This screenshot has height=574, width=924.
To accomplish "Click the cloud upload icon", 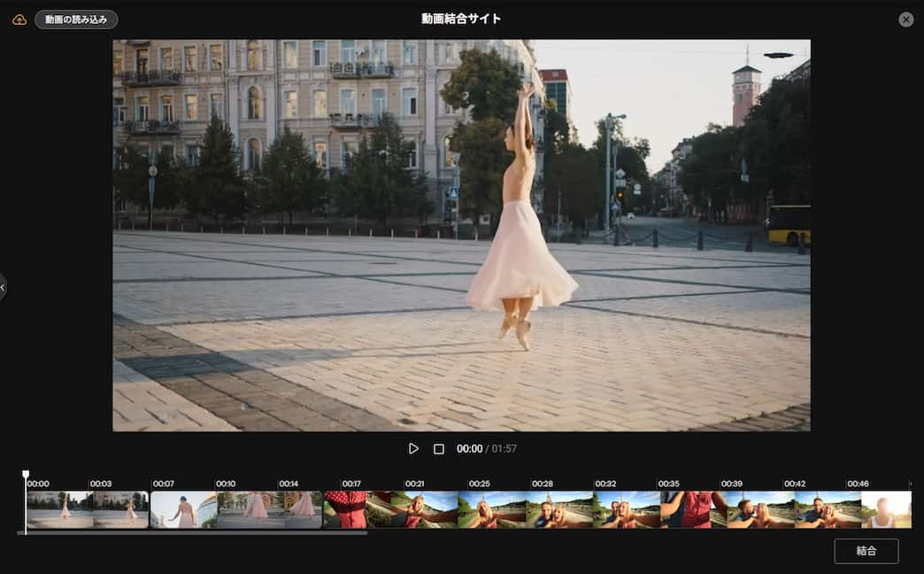I will coord(19,19).
